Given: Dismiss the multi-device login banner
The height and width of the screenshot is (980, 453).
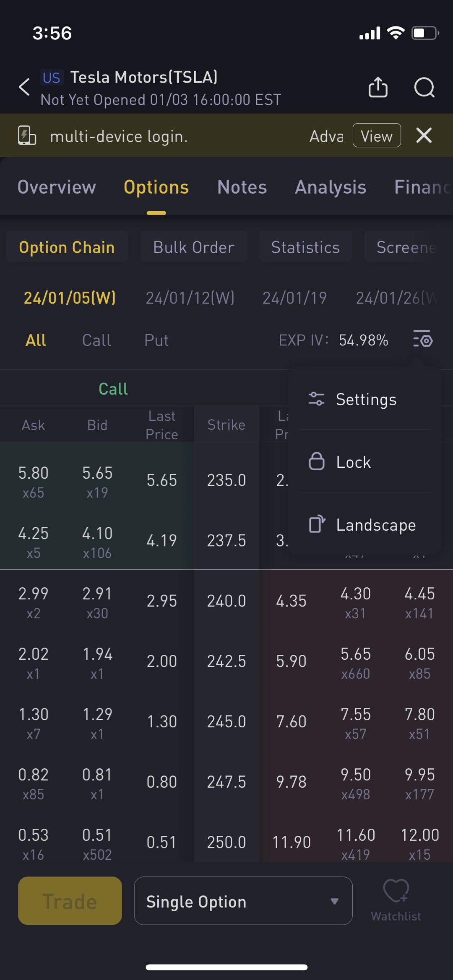Looking at the screenshot, I should (424, 135).
